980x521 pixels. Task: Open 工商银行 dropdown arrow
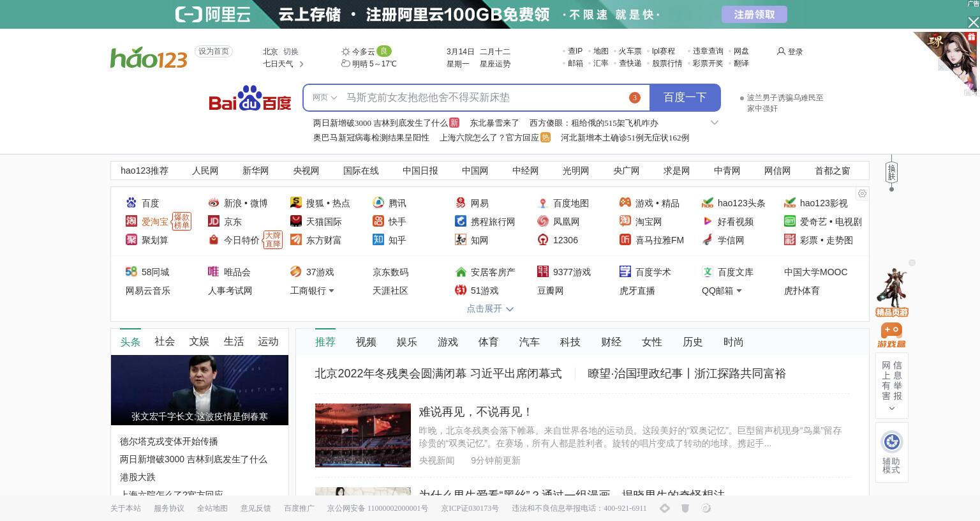[331, 291]
